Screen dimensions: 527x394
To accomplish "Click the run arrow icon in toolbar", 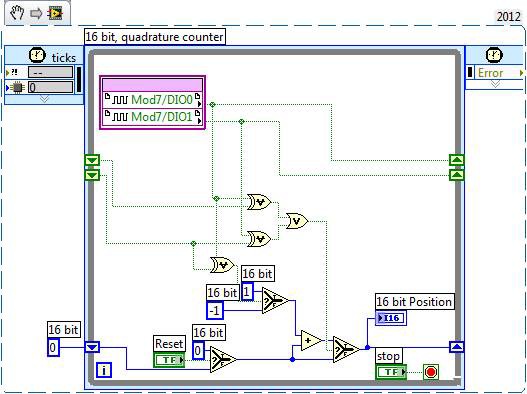I will coord(36,13).
